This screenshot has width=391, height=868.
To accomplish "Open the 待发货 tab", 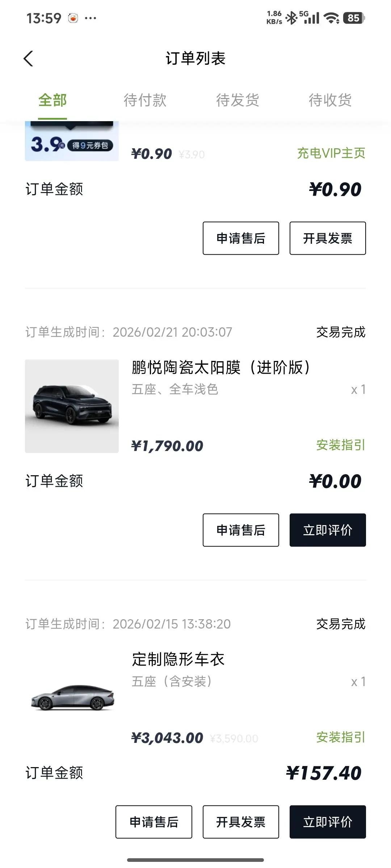I will [237, 101].
